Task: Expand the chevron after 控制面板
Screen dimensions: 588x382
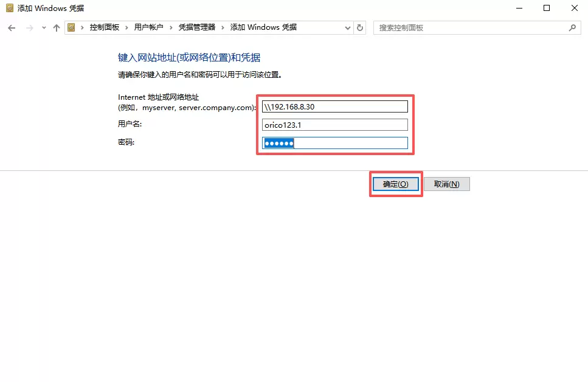Action: (126, 28)
